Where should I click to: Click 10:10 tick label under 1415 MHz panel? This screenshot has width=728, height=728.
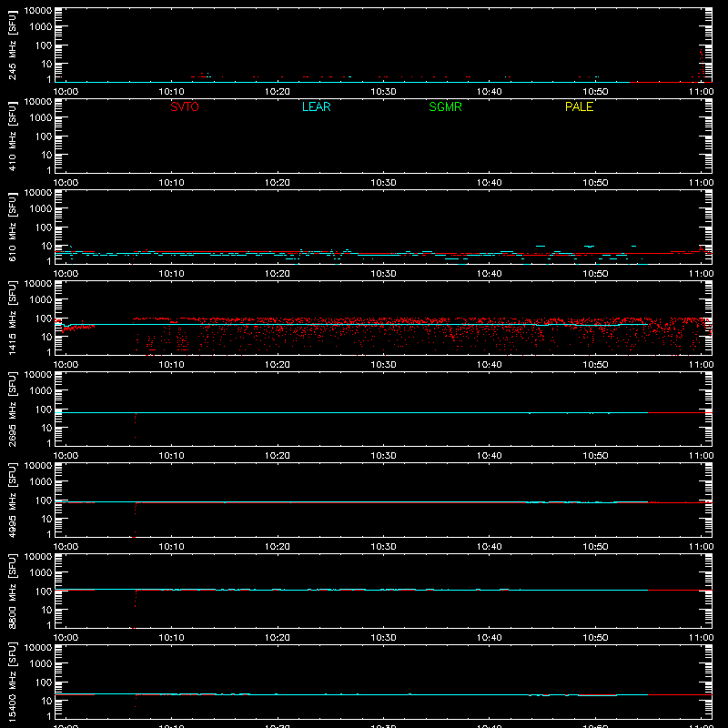171,365
